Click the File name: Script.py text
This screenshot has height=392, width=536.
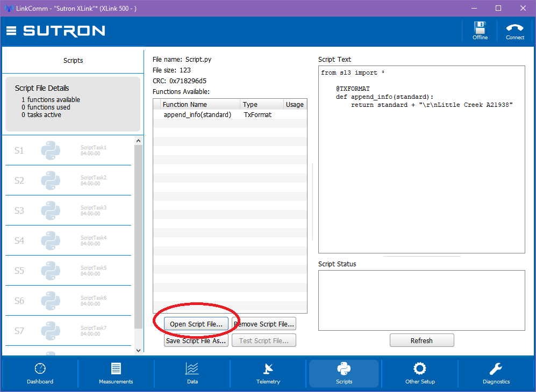(x=182, y=60)
